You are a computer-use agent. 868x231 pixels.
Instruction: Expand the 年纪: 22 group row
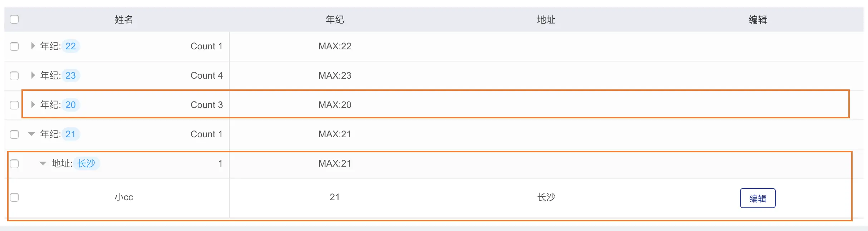(33, 46)
